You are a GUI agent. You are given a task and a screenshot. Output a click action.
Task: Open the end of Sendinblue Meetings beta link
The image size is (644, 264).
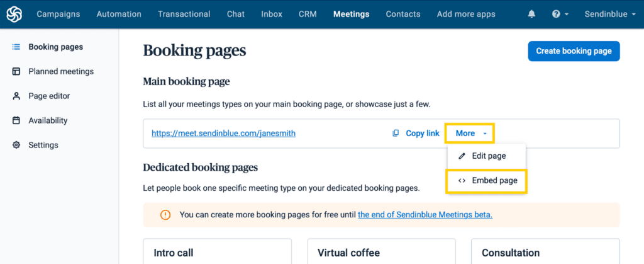pos(425,215)
